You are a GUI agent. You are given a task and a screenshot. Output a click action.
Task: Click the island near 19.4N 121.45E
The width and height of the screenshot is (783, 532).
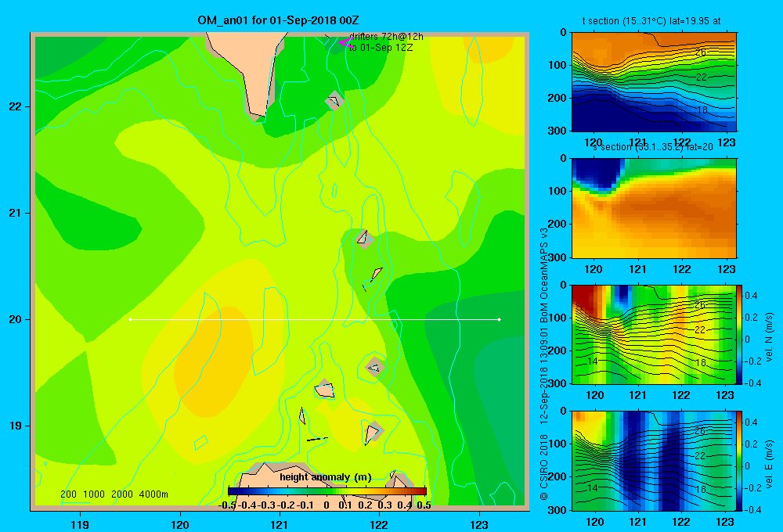click(x=325, y=390)
